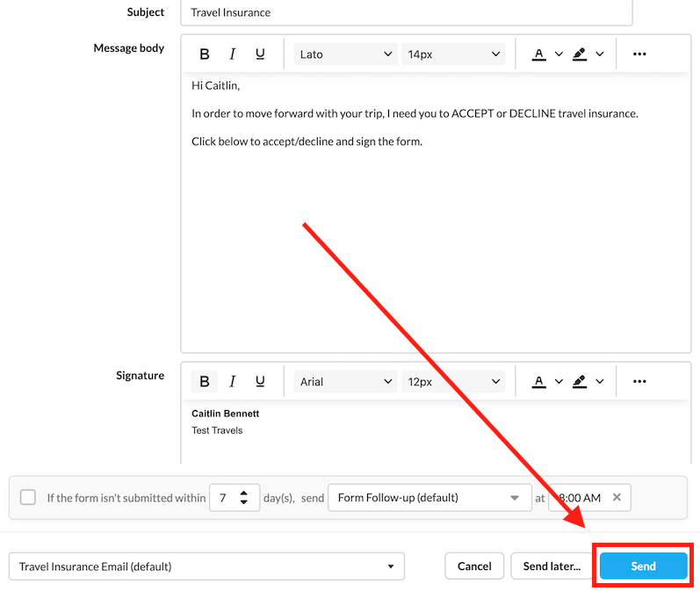Enable the form follow-up reminder checkbox
700x591 pixels.
point(28,497)
